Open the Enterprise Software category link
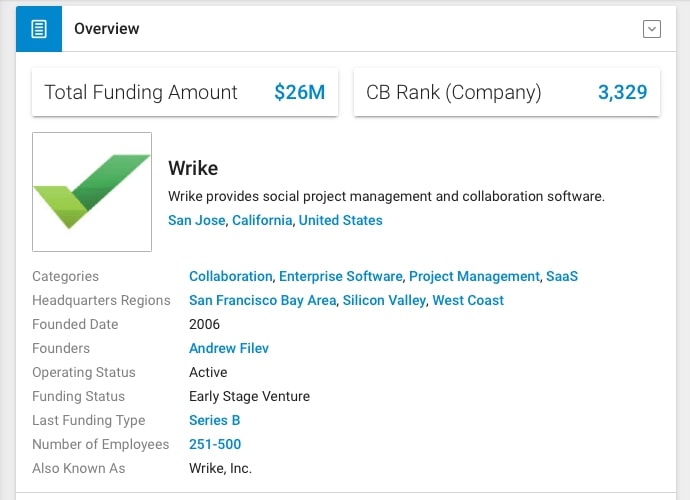The height and width of the screenshot is (500, 690). (341, 276)
